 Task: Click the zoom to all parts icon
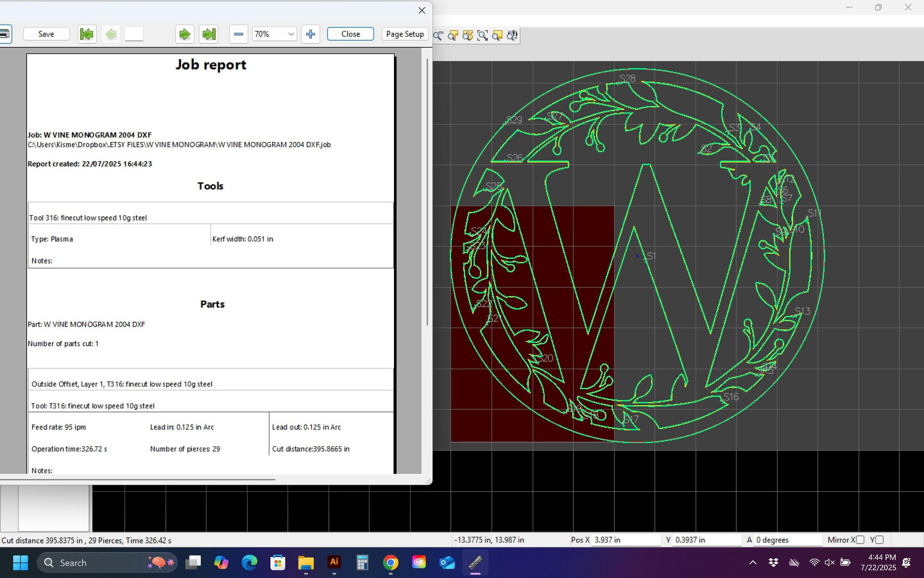tap(468, 36)
